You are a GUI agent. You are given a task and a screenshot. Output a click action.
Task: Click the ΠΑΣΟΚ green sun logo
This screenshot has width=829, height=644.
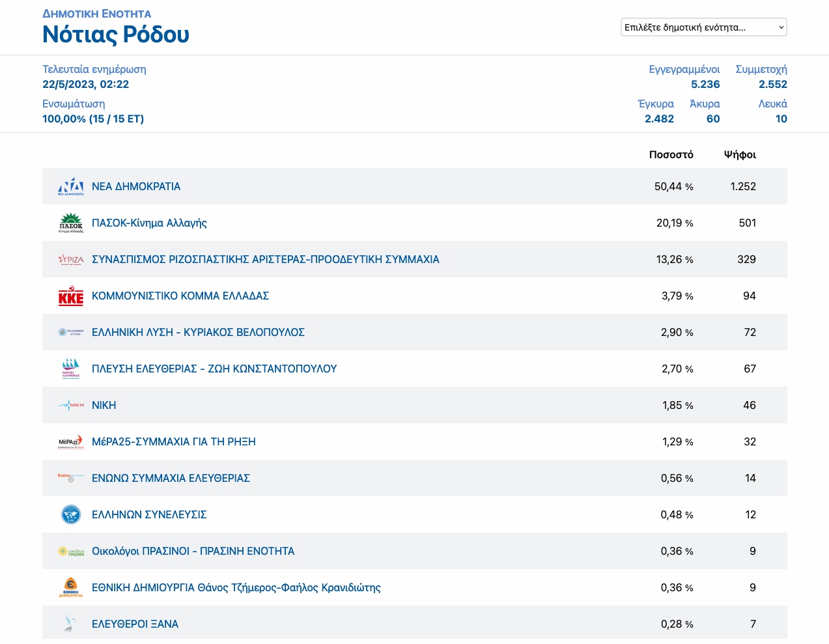[71, 223]
